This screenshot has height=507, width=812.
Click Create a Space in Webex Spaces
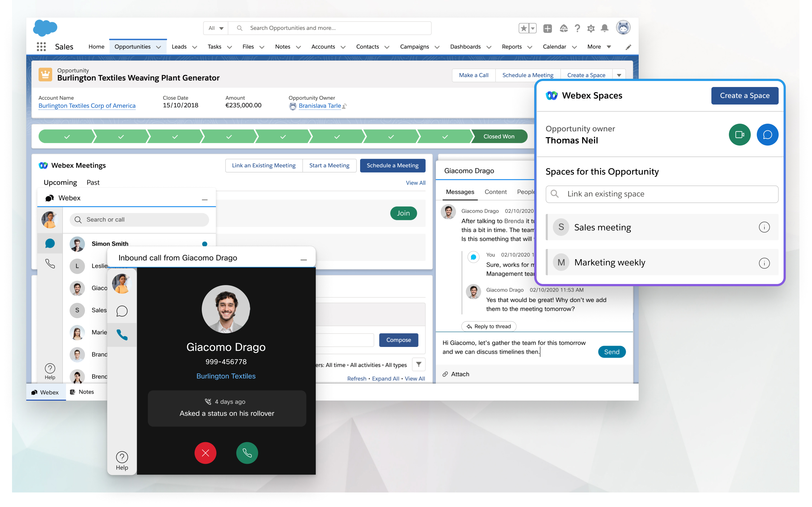(744, 95)
